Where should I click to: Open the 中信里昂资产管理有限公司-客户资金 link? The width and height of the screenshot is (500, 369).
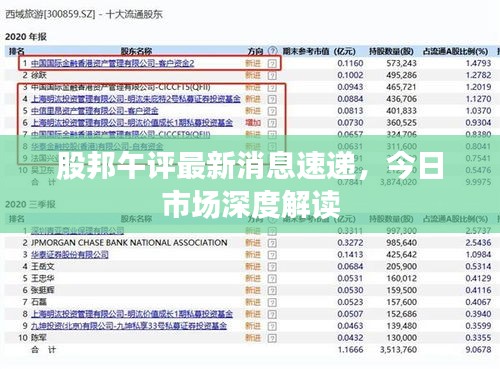[x=95, y=111]
